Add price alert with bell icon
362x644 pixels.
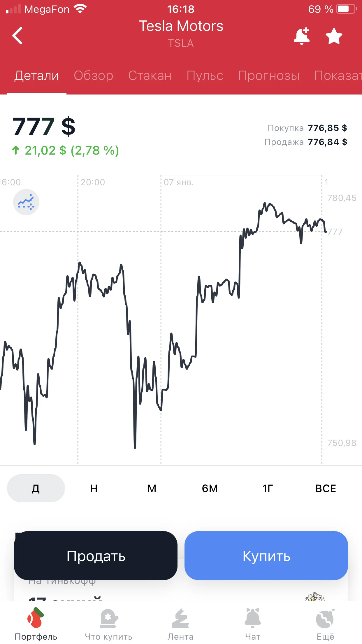pos(302,36)
